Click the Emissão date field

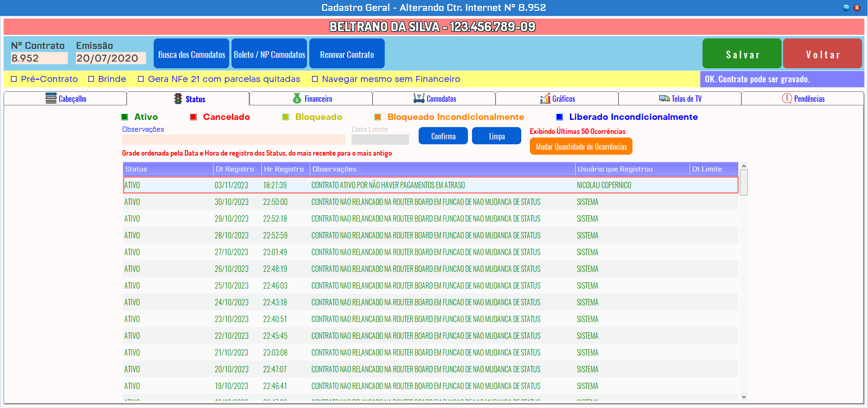pyautogui.click(x=111, y=58)
